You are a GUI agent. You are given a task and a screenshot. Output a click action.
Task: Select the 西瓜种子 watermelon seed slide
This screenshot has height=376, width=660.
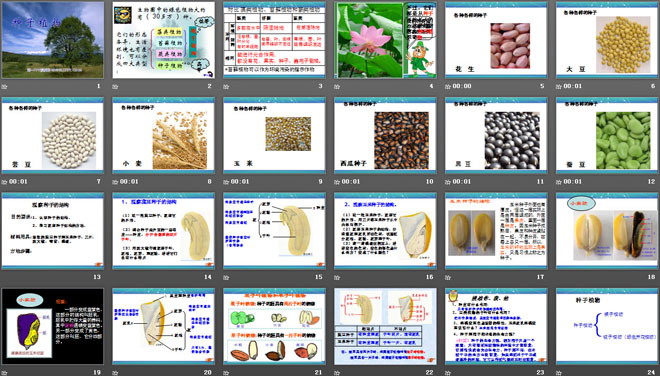point(386,136)
